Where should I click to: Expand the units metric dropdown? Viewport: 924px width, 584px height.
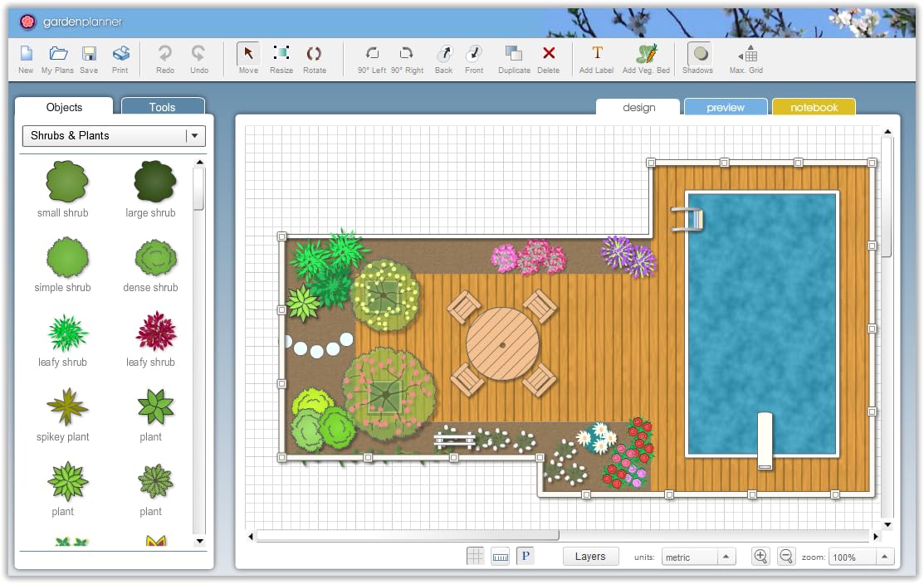726,557
